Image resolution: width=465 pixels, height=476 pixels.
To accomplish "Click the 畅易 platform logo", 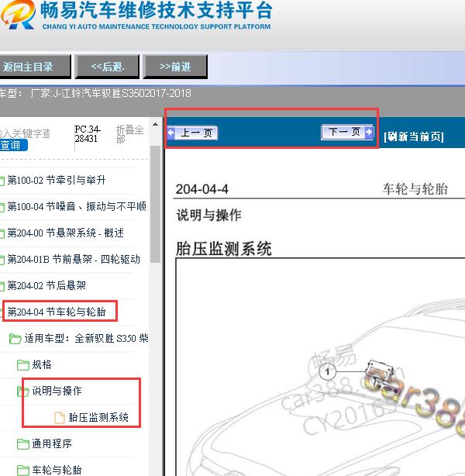I will click(x=18, y=15).
